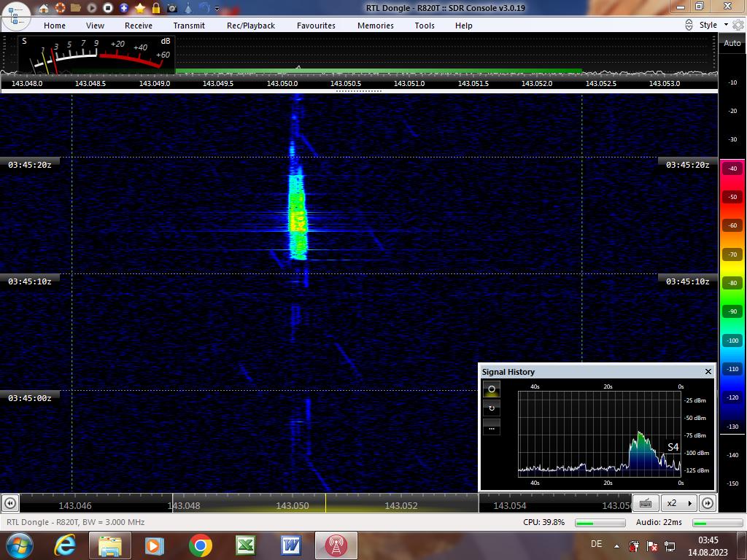The width and height of the screenshot is (747, 560).
Task: Click the Home house icon in quick toolbar
Action: pos(44,8)
